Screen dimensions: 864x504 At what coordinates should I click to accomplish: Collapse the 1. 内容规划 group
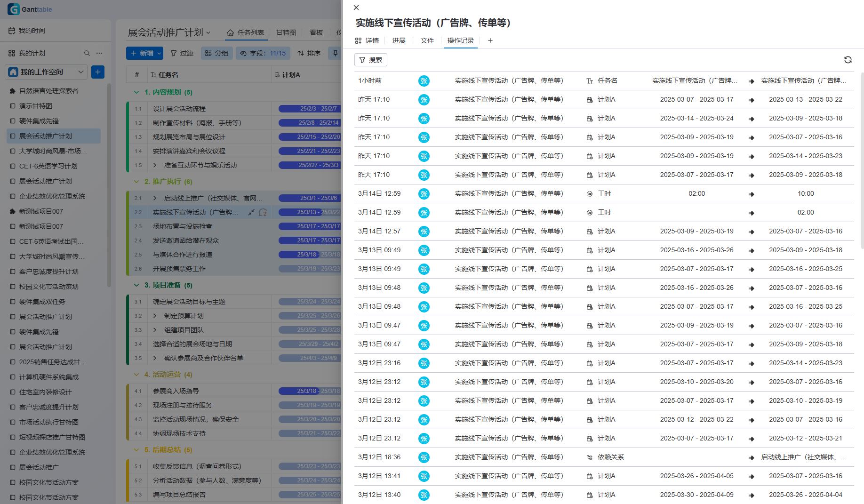pyautogui.click(x=136, y=92)
